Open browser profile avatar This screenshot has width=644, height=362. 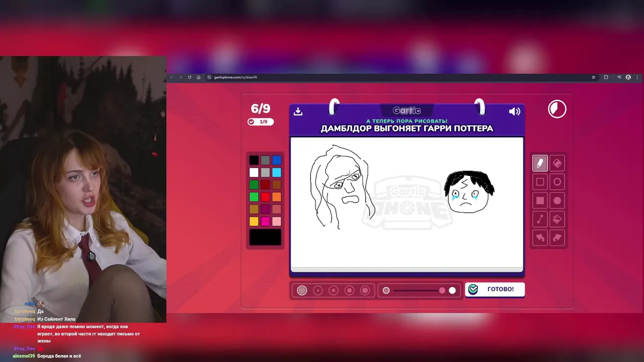[628, 77]
